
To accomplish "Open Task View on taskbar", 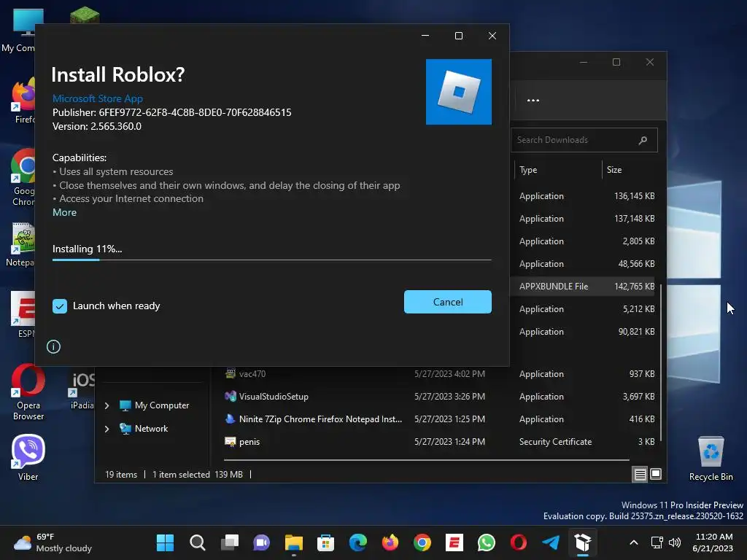I will coord(230,542).
